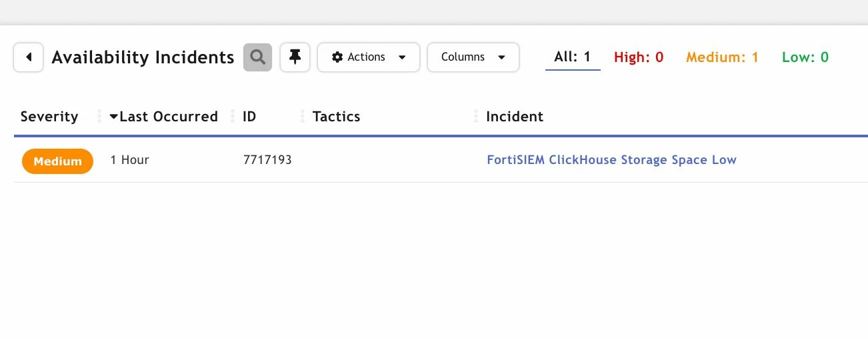Image resolution: width=868 pixels, height=340 pixels.
Task: Filter incidents by Medium: 1
Action: [723, 57]
